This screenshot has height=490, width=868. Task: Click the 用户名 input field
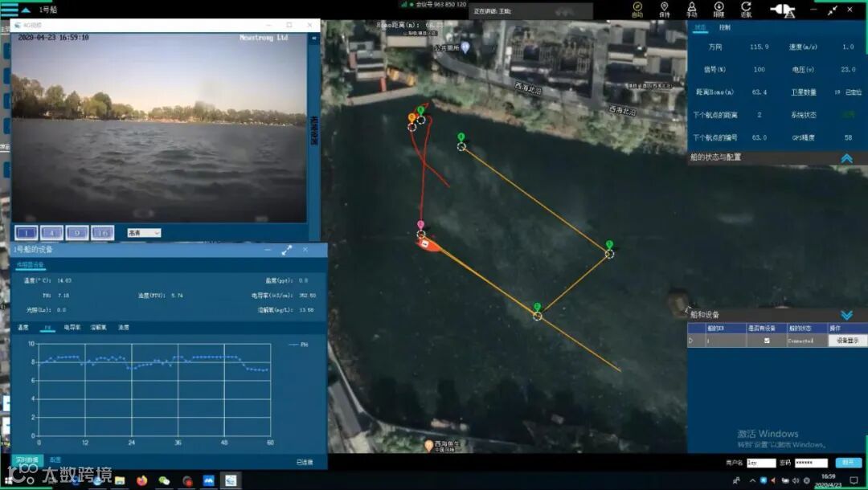(761, 463)
